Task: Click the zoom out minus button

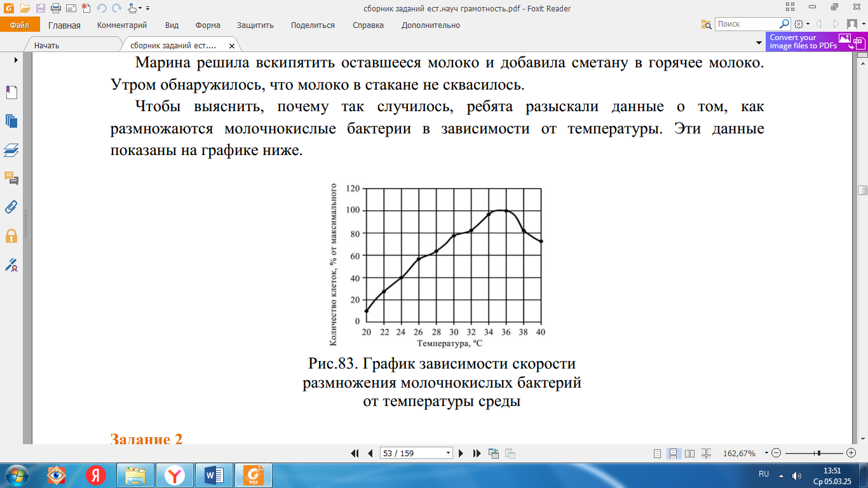Action: [x=776, y=453]
